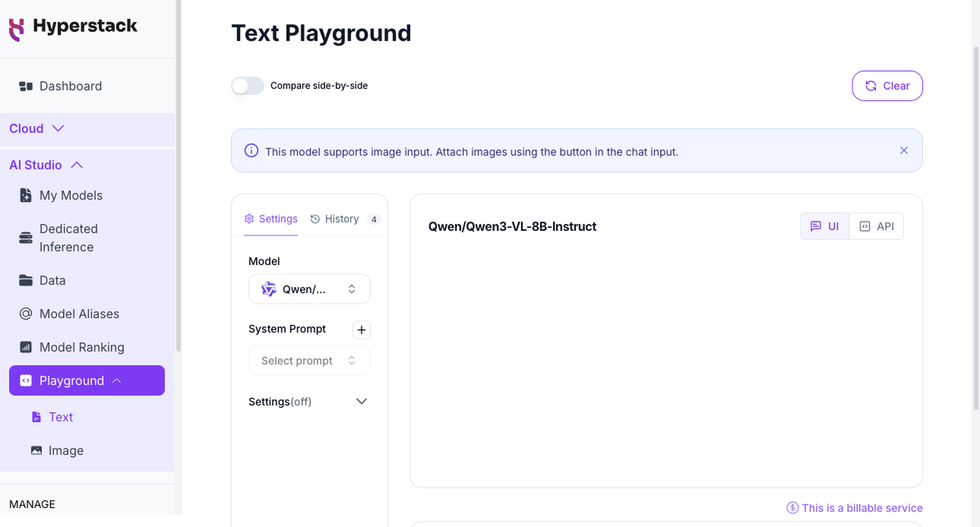Click the Playground code icon
This screenshot has width=980, height=527.
(x=26, y=380)
